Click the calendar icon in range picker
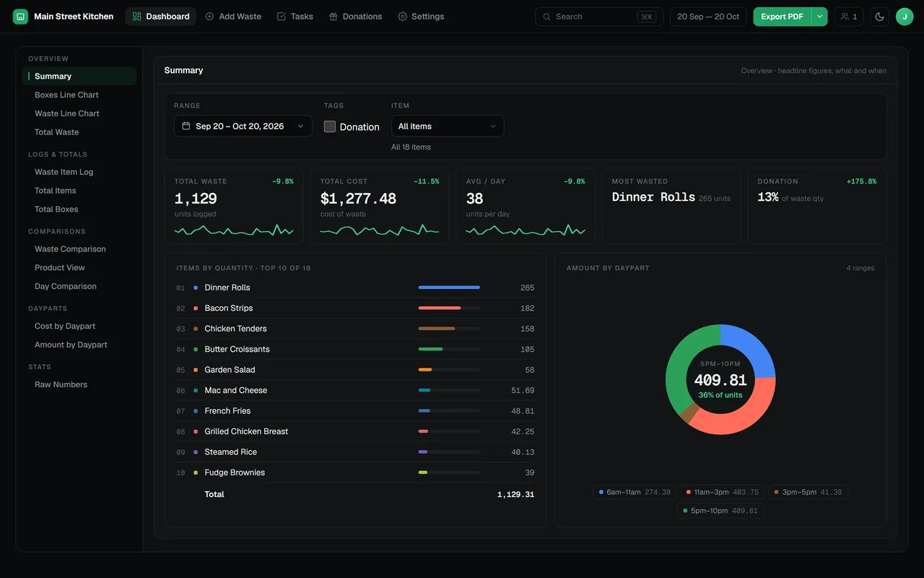The image size is (924, 578). (x=186, y=126)
